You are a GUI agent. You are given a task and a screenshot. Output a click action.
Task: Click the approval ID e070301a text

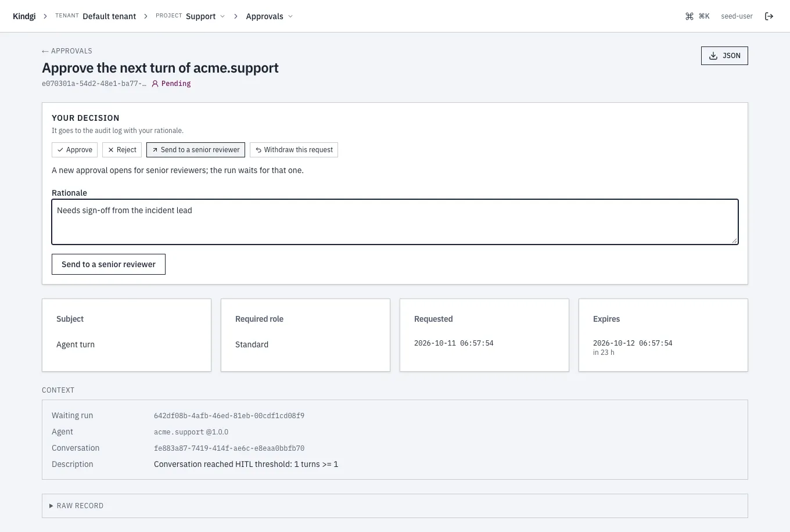click(x=94, y=84)
